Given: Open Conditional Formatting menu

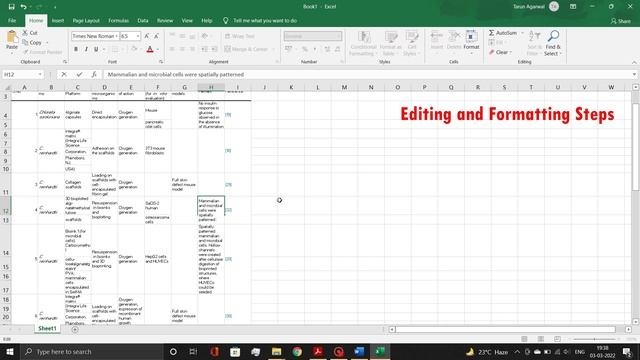Looking at the screenshot, I should [x=363, y=43].
